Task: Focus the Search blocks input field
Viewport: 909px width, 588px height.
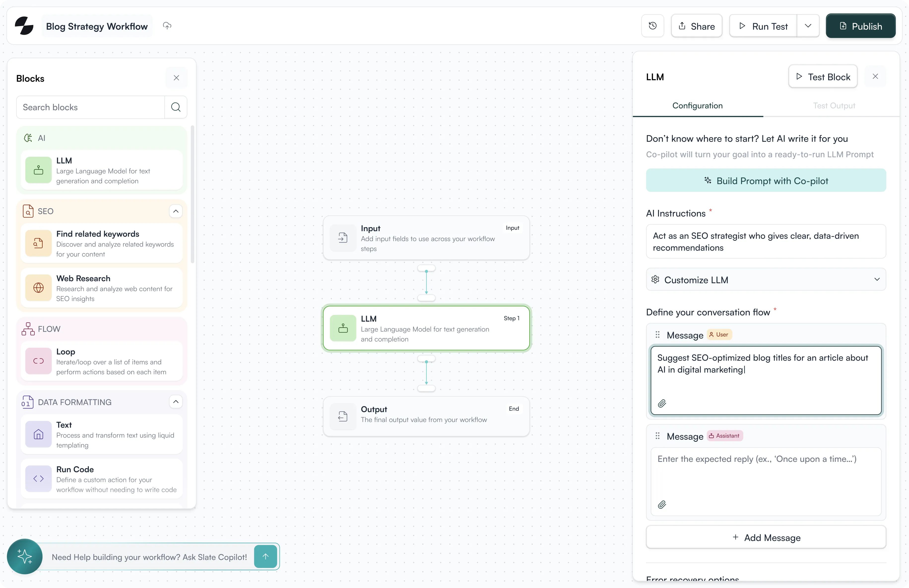Action: 91,107
